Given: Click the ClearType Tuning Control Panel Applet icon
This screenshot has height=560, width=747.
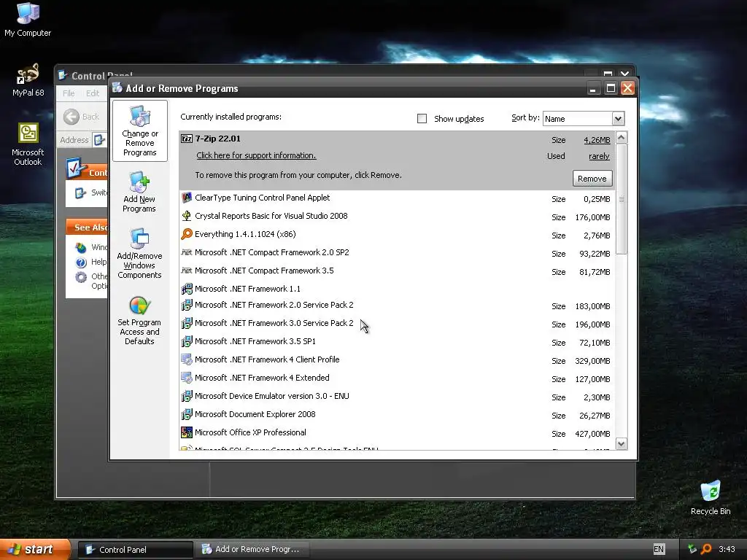Looking at the screenshot, I should pos(187,198).
